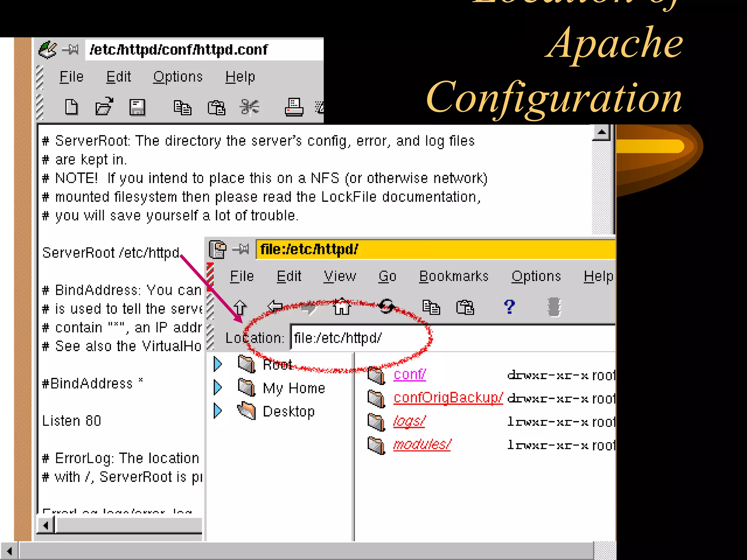Open the file browser File menu
This screenshot has height=560, width=747.
click(x=242, y=276)
